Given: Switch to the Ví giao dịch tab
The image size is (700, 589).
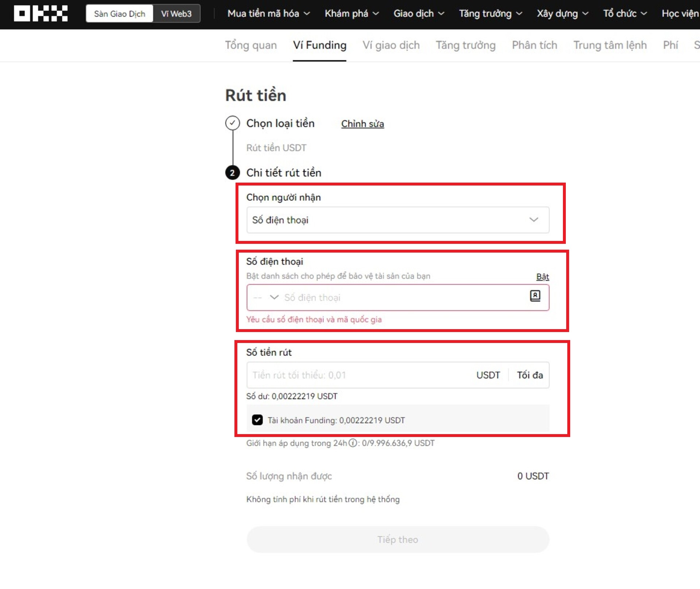Looking at the screenshot, I should (x=391, y=45).
